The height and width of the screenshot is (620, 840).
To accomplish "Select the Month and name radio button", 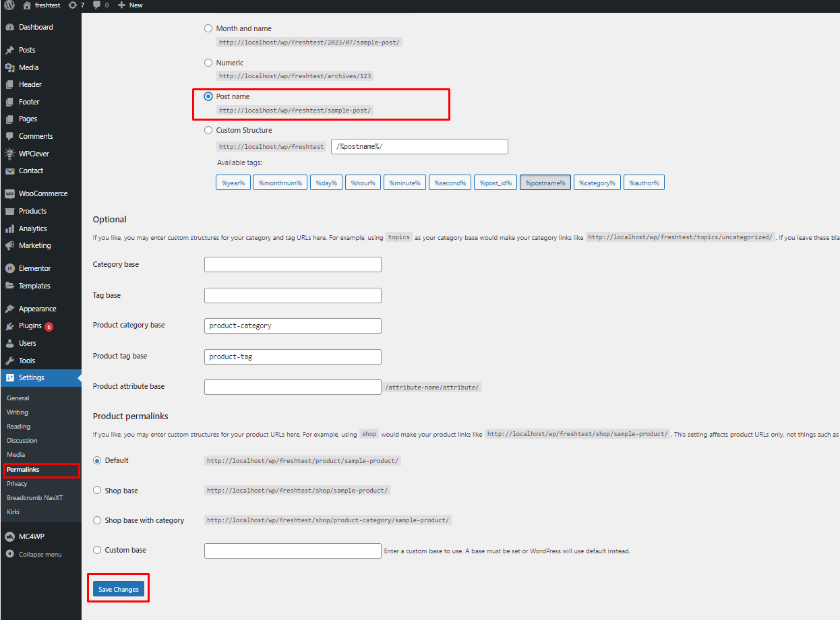I will pyautogui.click(x=208, y=29).
